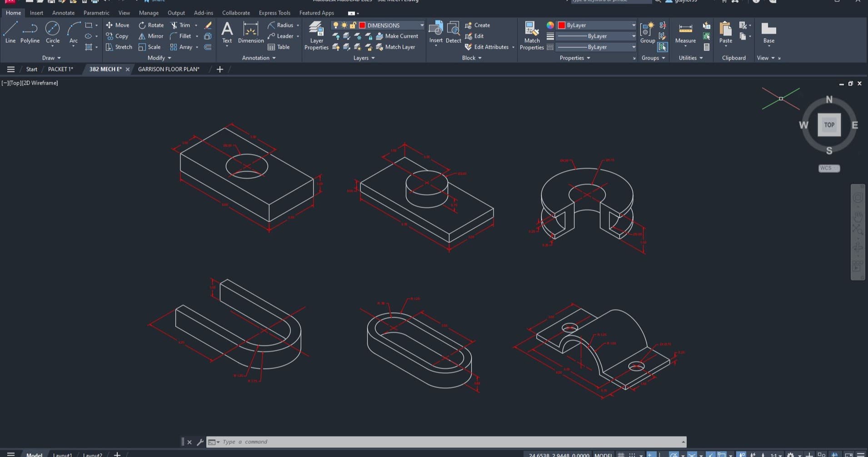Activate the Array tool
868x457 pixels.
[x=181, y=47]
